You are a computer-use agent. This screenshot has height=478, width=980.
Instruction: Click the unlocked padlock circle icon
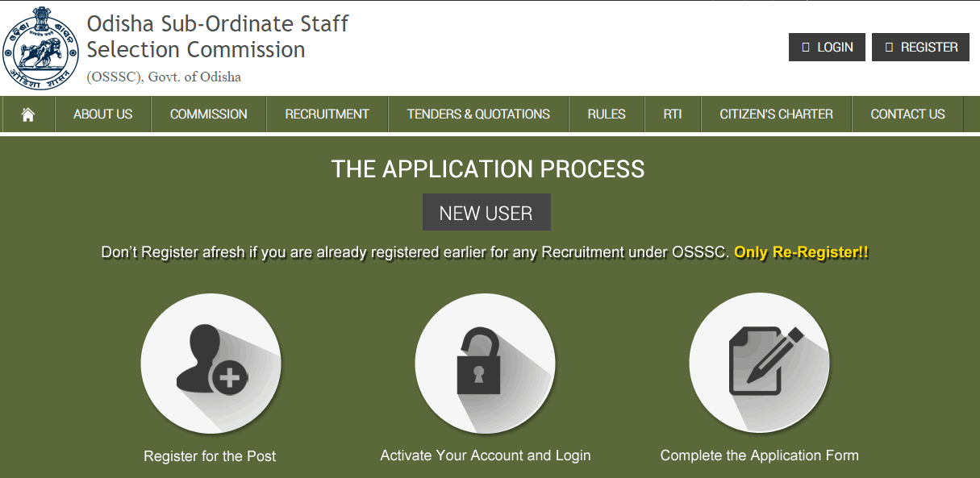click(485, 363)
